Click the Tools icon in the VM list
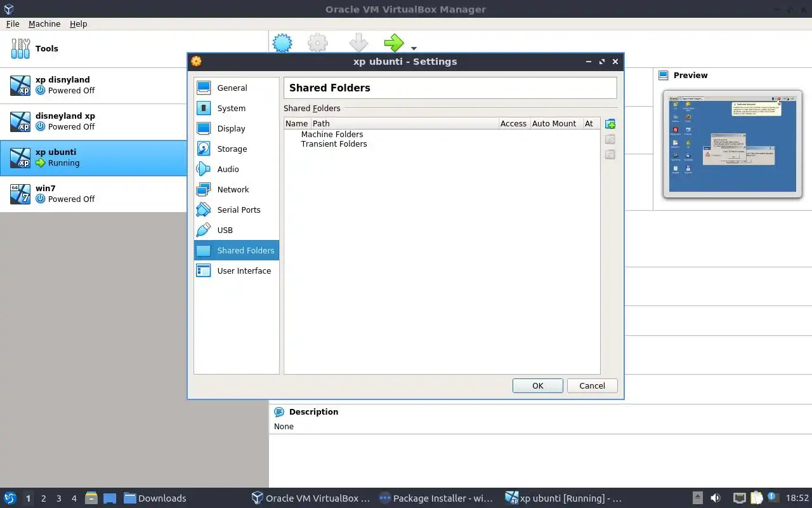Image resolution: width=812 pixels, height=508 pixels. click(x=20, y=48)
